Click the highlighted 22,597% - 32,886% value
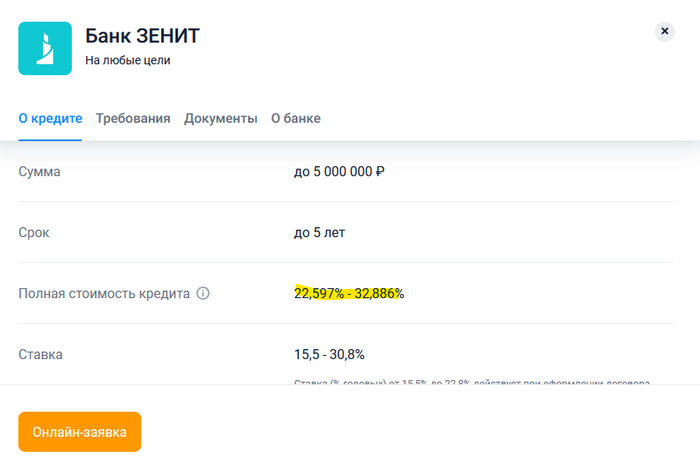700x466 pixels. tap(349, 293)
